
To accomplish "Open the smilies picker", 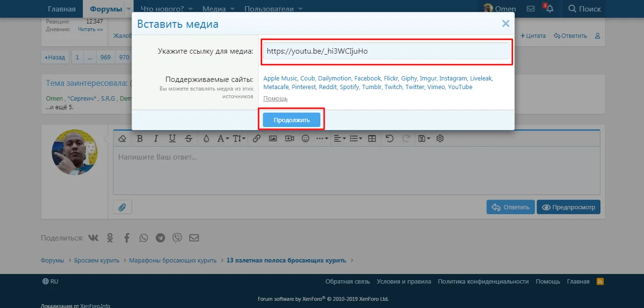I will coord(305,138).
